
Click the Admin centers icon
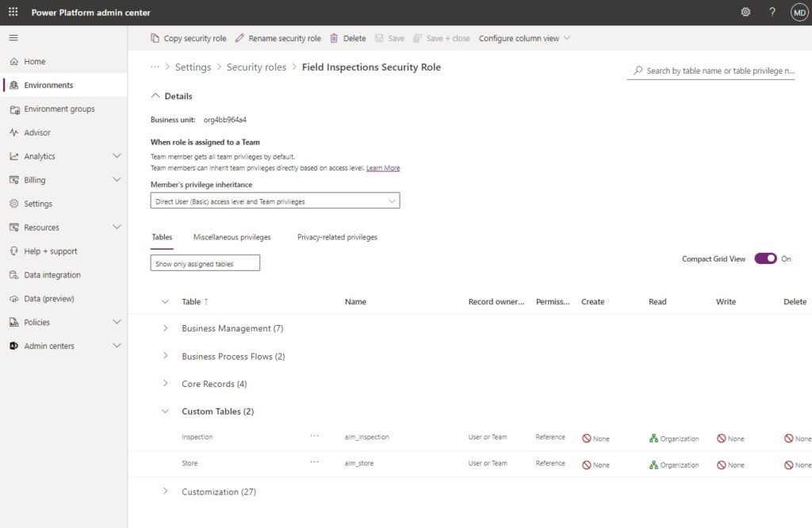click(14, 346)
